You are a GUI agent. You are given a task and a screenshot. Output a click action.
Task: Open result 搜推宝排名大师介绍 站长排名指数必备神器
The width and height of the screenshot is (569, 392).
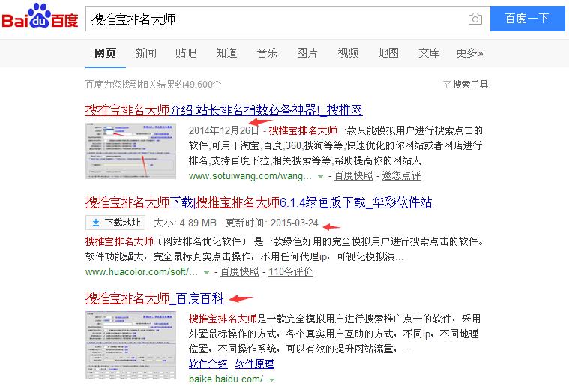[224, 110]
